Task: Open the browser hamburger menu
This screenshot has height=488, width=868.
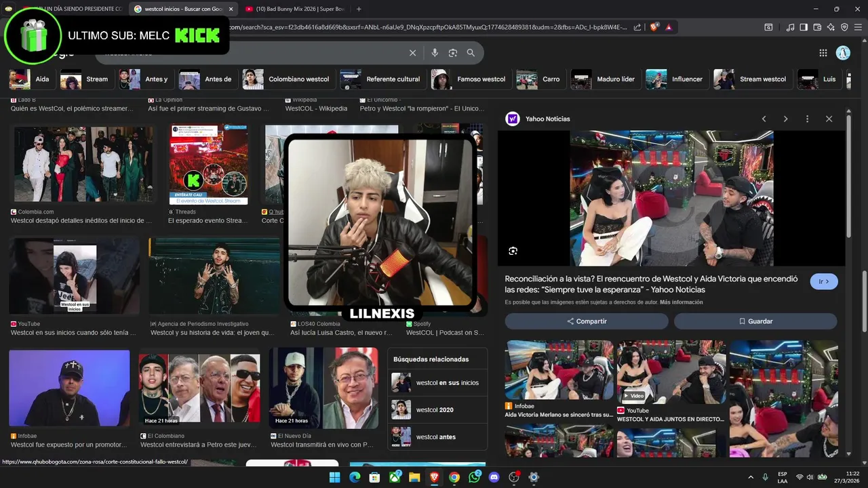Action: [x=858, y=27]
